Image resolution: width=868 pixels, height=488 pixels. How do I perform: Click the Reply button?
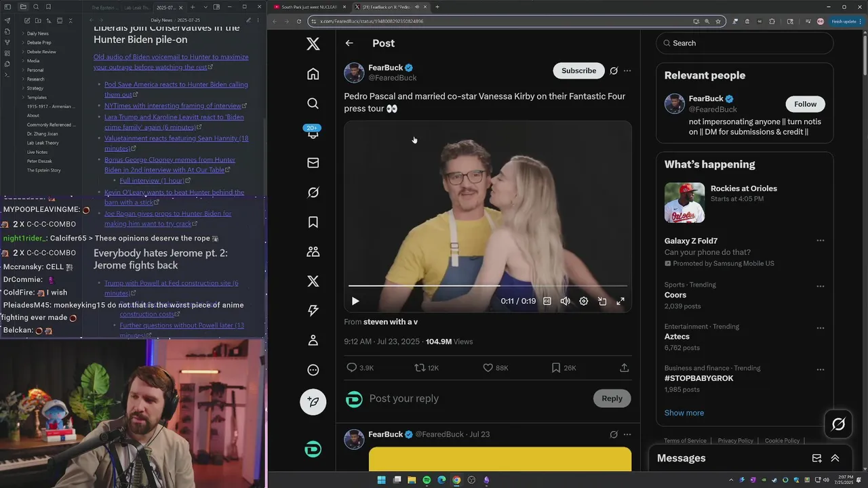click(x=612, y=399)
